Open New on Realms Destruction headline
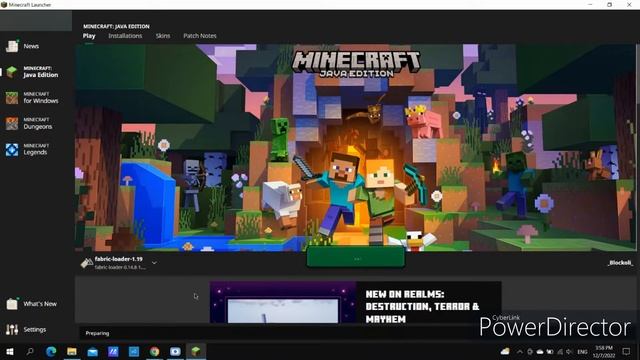640x360 pixels. 422,307
